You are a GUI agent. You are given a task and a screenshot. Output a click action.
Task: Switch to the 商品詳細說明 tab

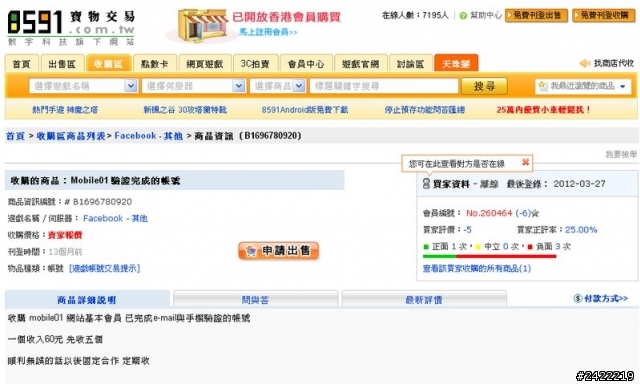pos(87,300)
